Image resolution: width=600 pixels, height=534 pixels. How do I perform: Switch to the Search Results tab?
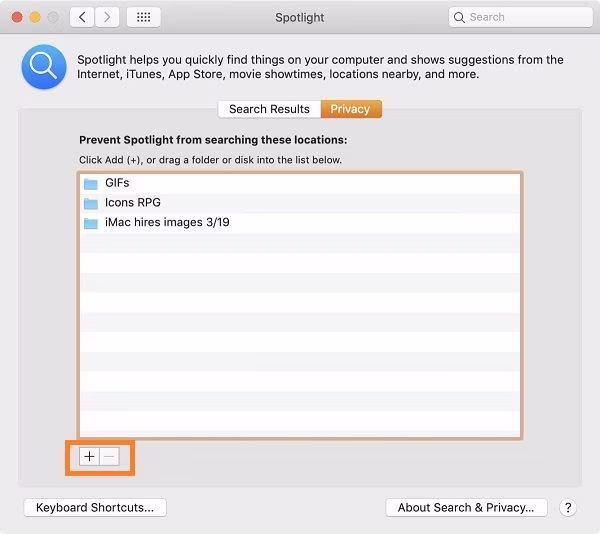[269, 109]
